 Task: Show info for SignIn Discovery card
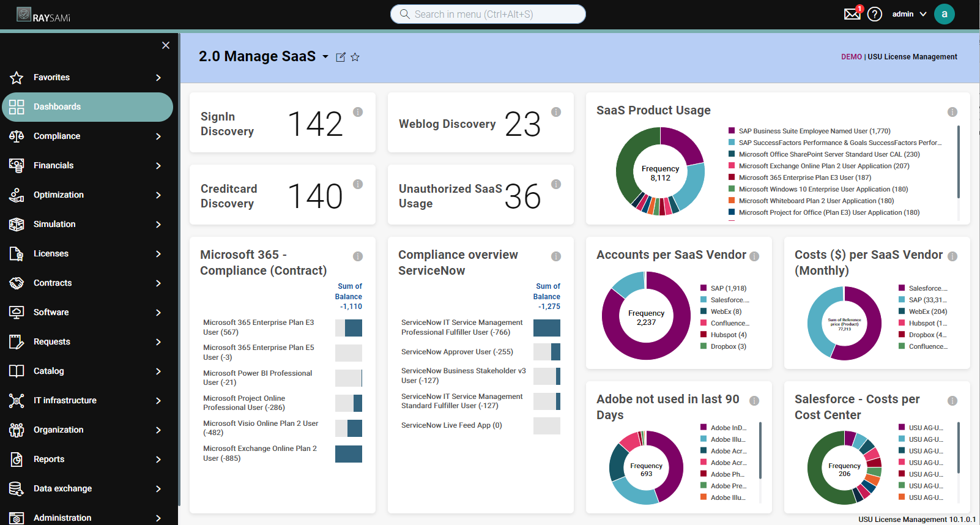[x=358, y=112]
